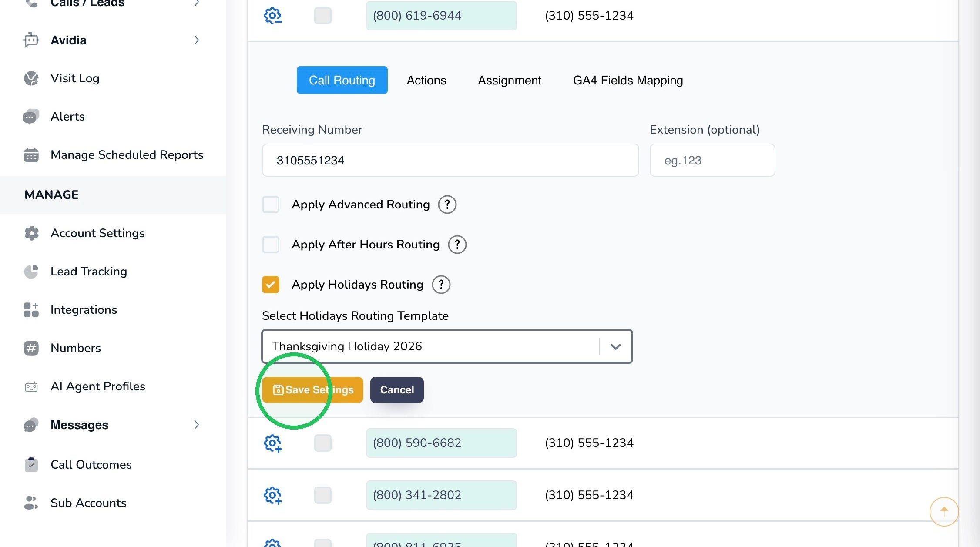Select checkbox for row (800) 341-2802
The width and height of the screenshot is (980, 547).
tap(323, 495)
